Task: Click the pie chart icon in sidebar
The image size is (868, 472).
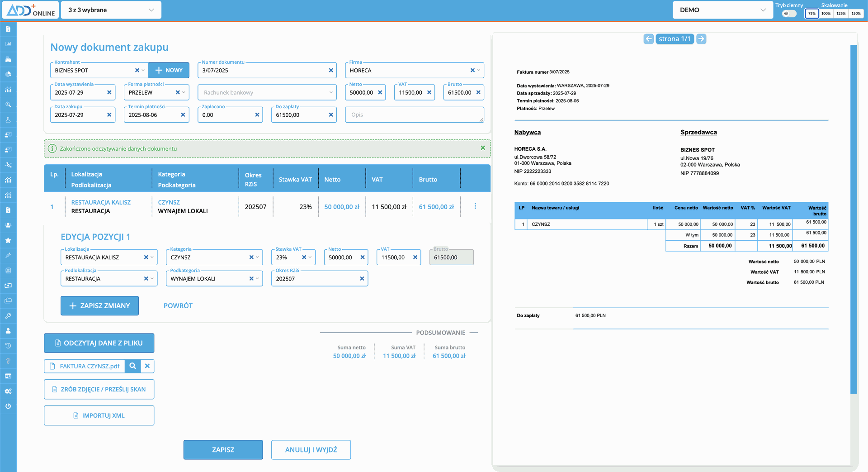Action: click(8, 74)
